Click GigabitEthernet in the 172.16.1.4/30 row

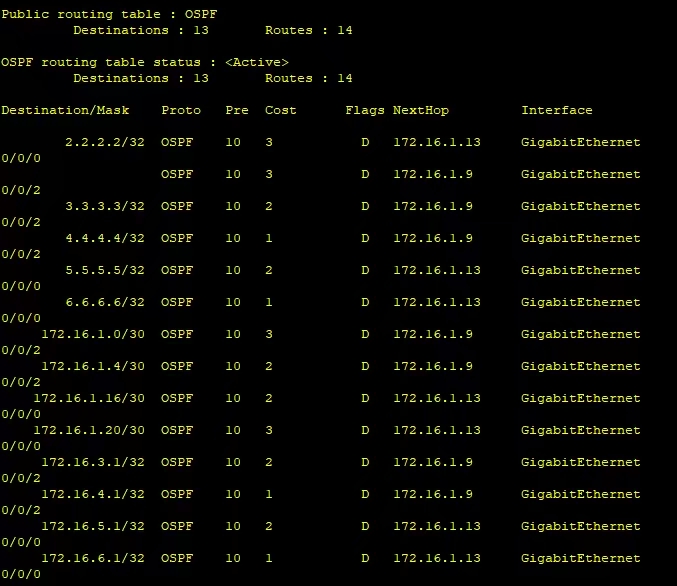(581, 366)
